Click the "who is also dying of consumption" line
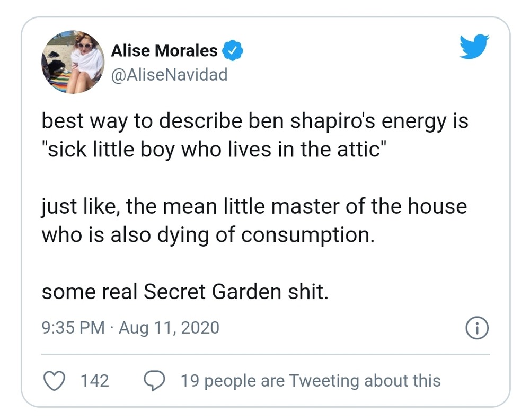The width and height of the screenshot is (530, 420). tap(208, 234)
